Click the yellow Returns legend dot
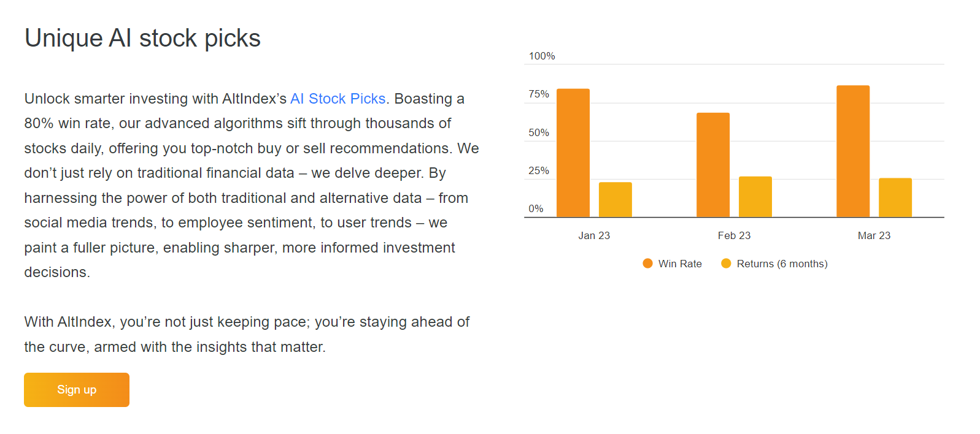The height and width of the screenshot is (434, 980). [726, 264]
